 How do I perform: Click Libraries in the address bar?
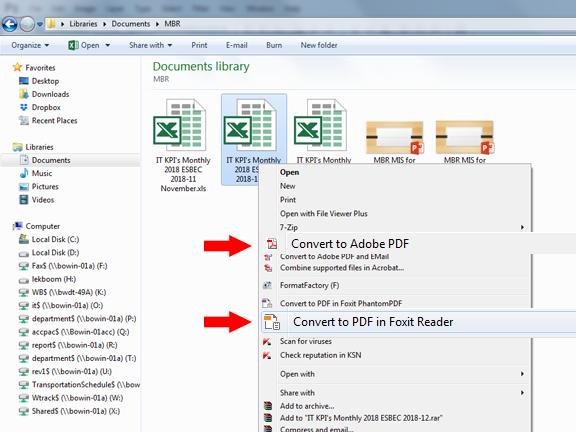tap(83, 24)
